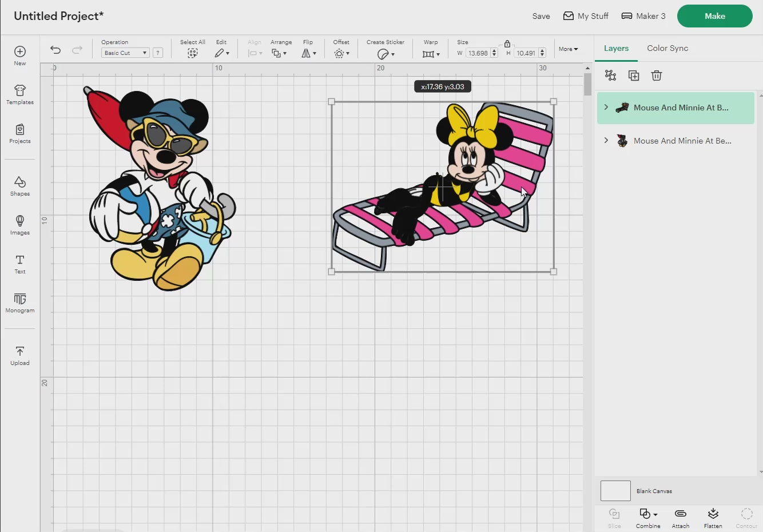Open the Operation Basic Cut dropdown
The image size is (763, 532).
click(125, 53)
